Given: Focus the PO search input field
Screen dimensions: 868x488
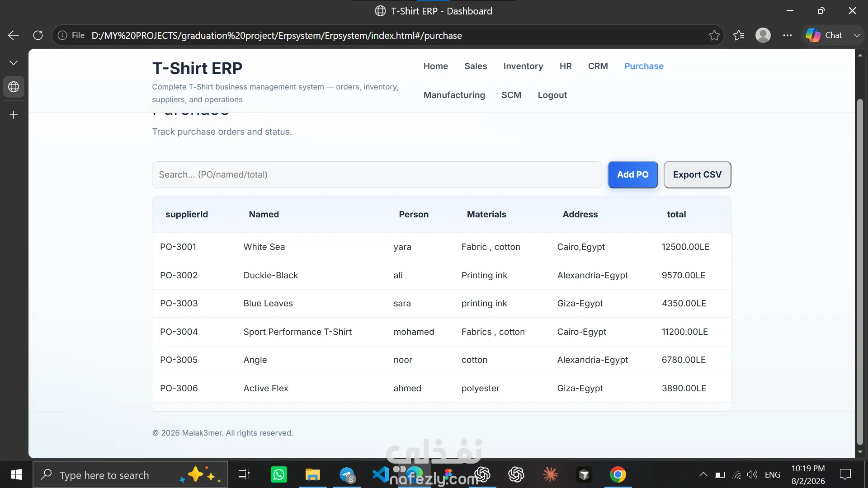Looking at the screenshot, I should [377, 174].
